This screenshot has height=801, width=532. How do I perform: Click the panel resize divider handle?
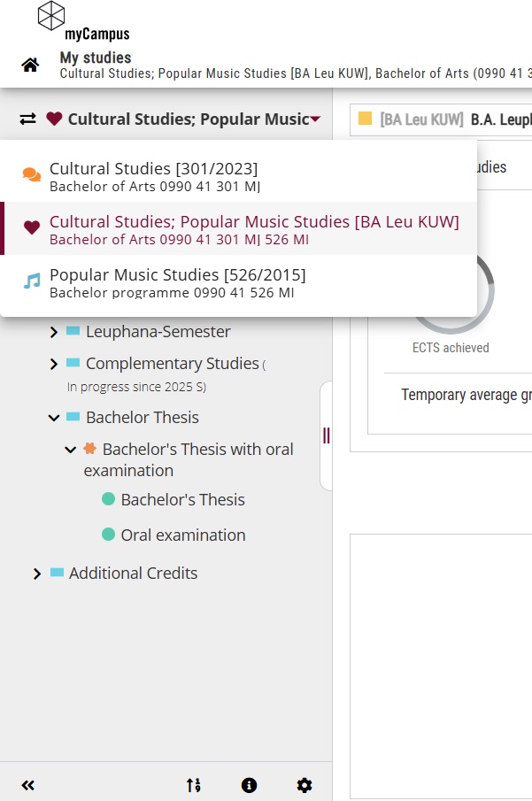[326, 435]
